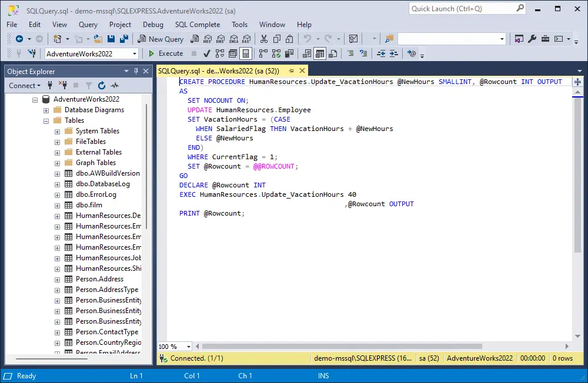588x383 pixels.
Task: Click the Execute button
Action: (x=166, y=53)
